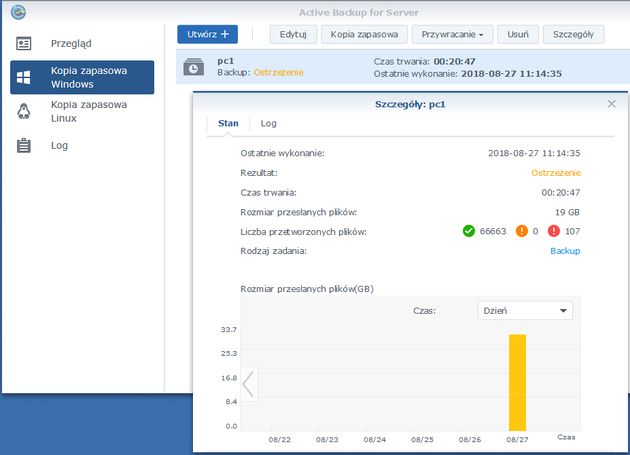The height and width of the screenshot is (455, 630).
Task: Click the Utwórz + button
Action: tap(207, 34)
